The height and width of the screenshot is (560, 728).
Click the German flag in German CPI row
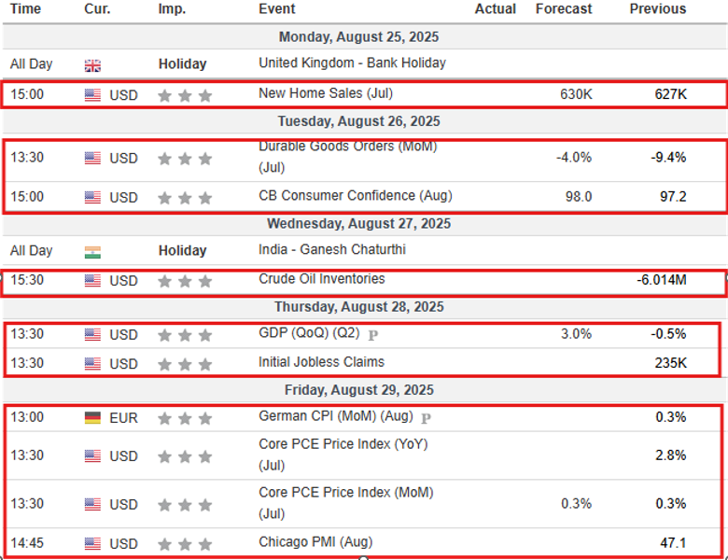(x=92, y=418)
